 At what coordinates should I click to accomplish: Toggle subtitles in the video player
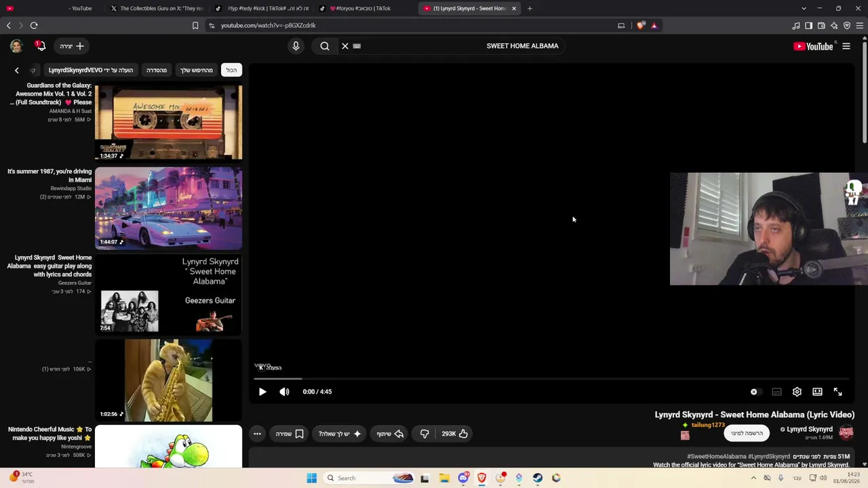776,392
